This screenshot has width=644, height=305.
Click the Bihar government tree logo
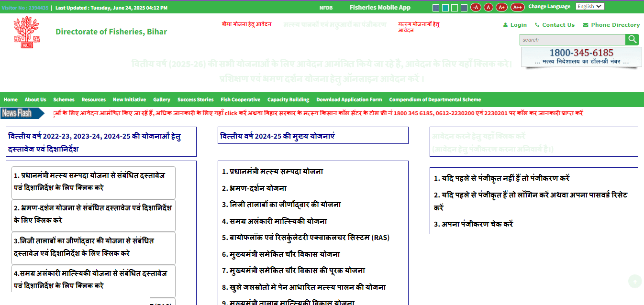(26, 32)
